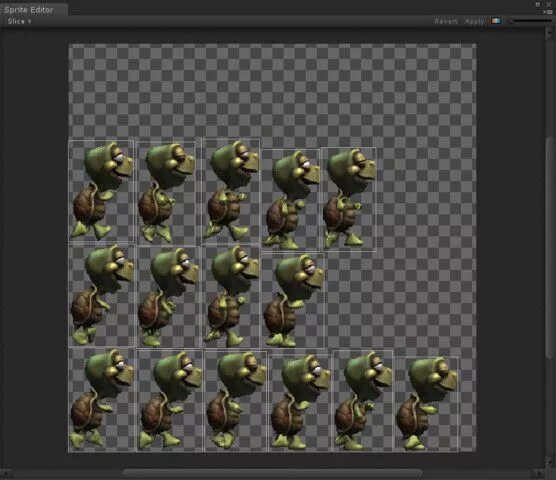Viewport: 556px width, 480px height.
Task: Select second turtle sprite in bottom row
Action: (x=170, y=401)
